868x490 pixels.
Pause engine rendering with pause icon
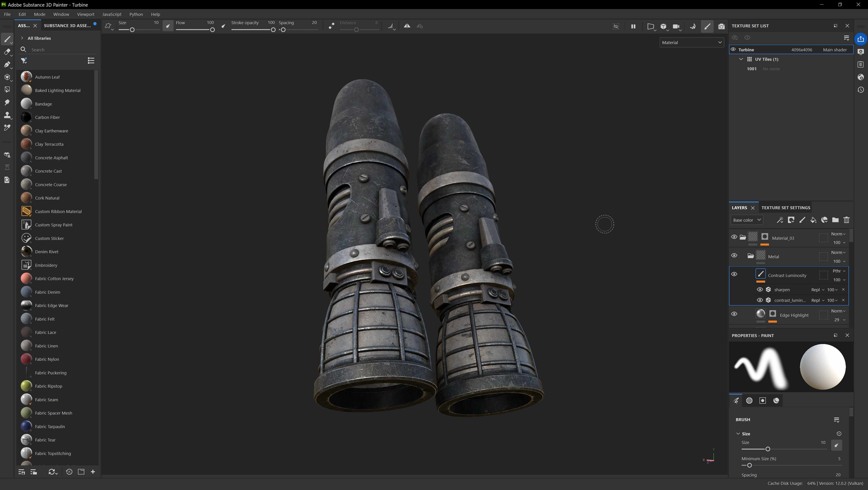[x=633, y=26]
